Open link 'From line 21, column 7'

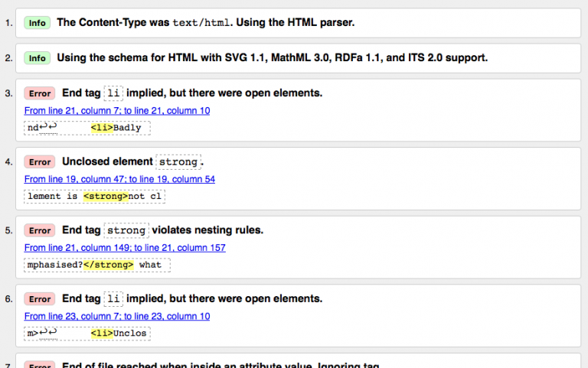pos(117,111)
